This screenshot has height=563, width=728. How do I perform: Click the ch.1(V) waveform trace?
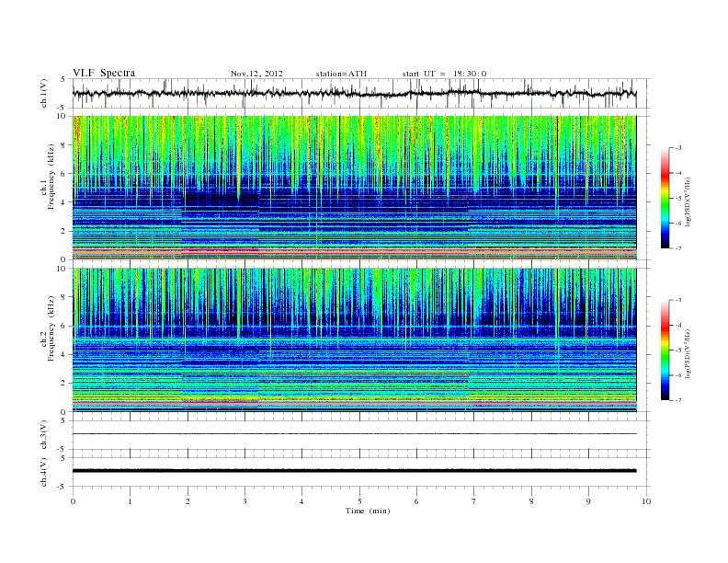point(354,93)
